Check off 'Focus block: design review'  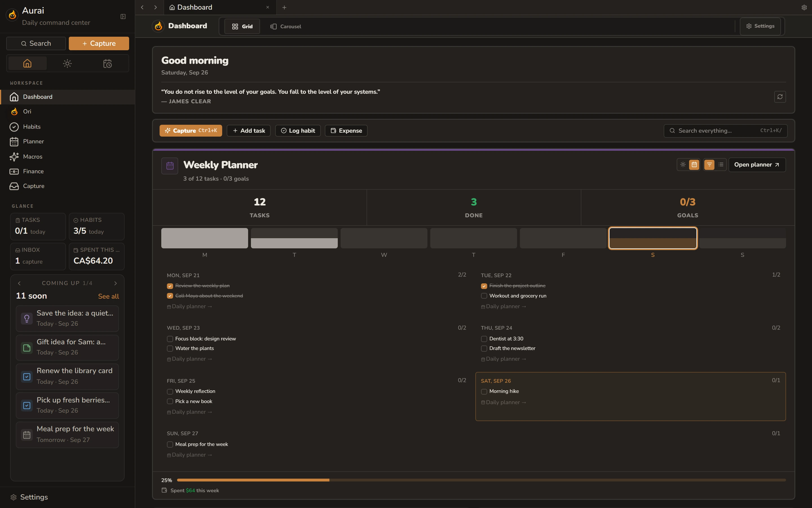click(x=170, y=339)
